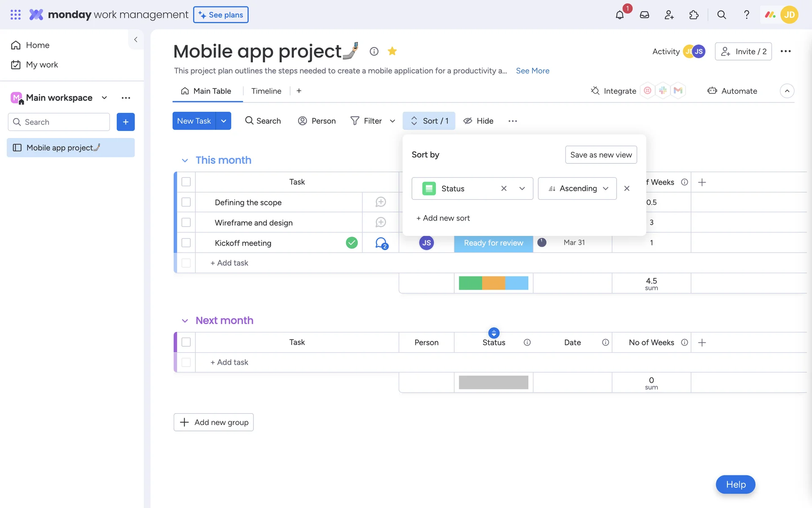Open the inbox tray icon
This screenshot has height=508, width=812.
[644, 15]
